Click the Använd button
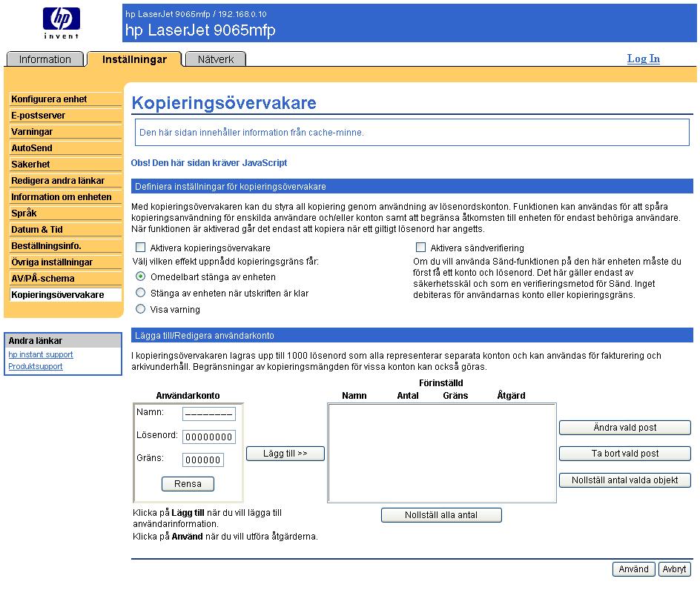The width and height of the screenshot is (700, 590). coord(633,569)
